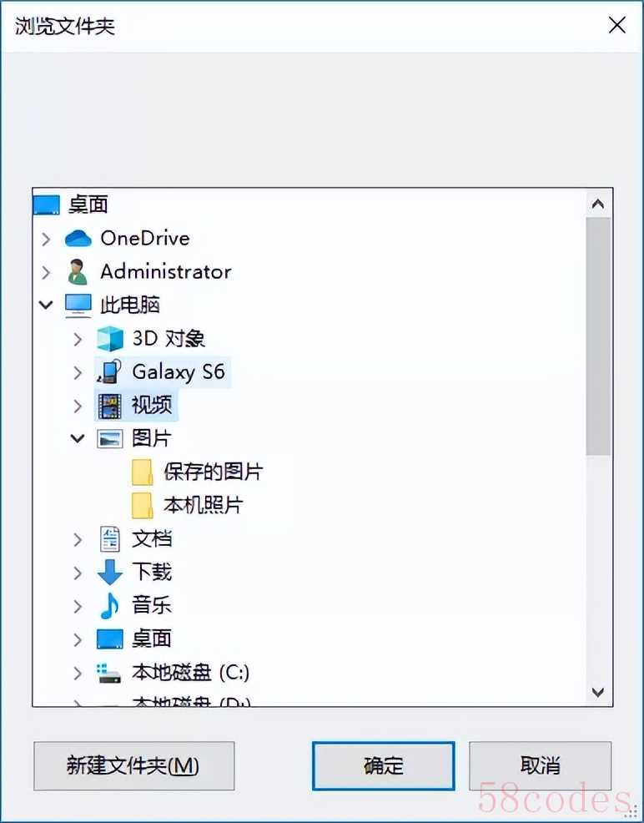The width and height of the screenshot is (644, 823).
Task: Click the 取消 button
Action: 541,765
